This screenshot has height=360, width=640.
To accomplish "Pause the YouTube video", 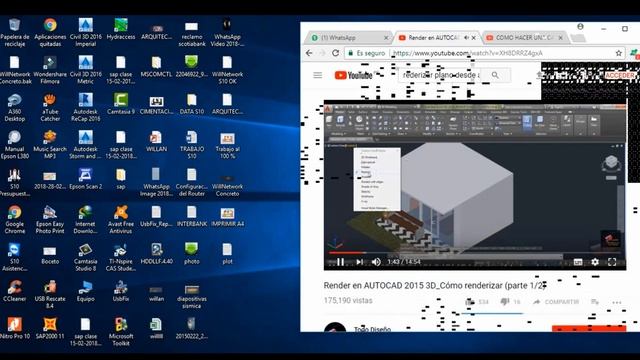I will [340, 262].
